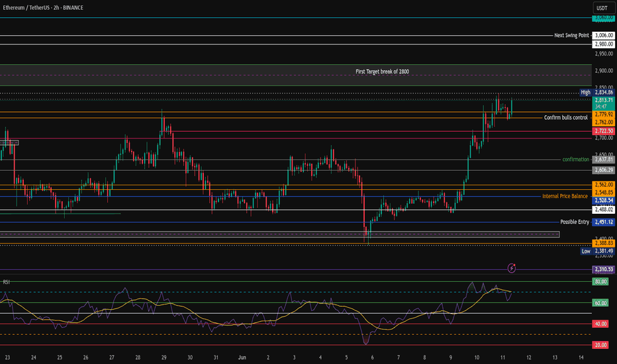Click the white 2,488.02 price label
The image size is (617, 364).
coord(604,209)
